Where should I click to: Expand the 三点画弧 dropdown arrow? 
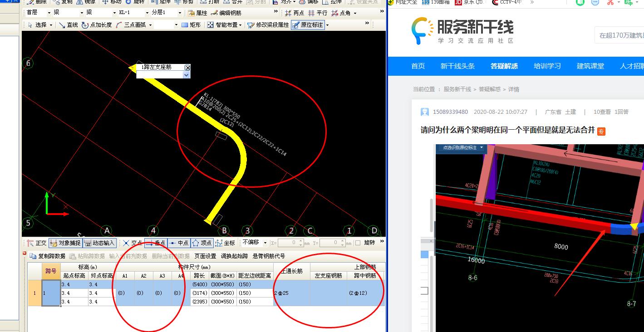pyautogui.click(x=150, y=25)
